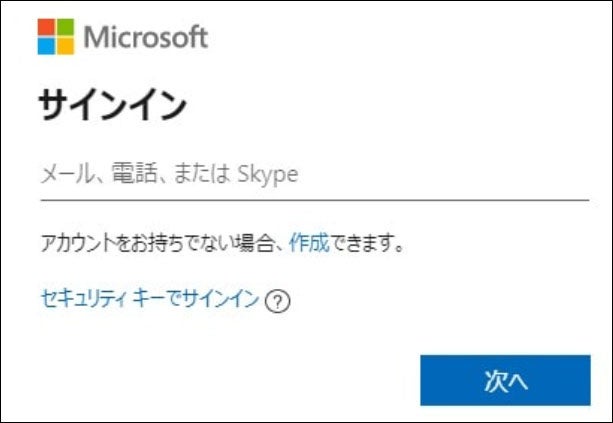Click the Microsoft wordmark text
The height and width of the screenshot is (423, 613).
[x=146, y=37]
